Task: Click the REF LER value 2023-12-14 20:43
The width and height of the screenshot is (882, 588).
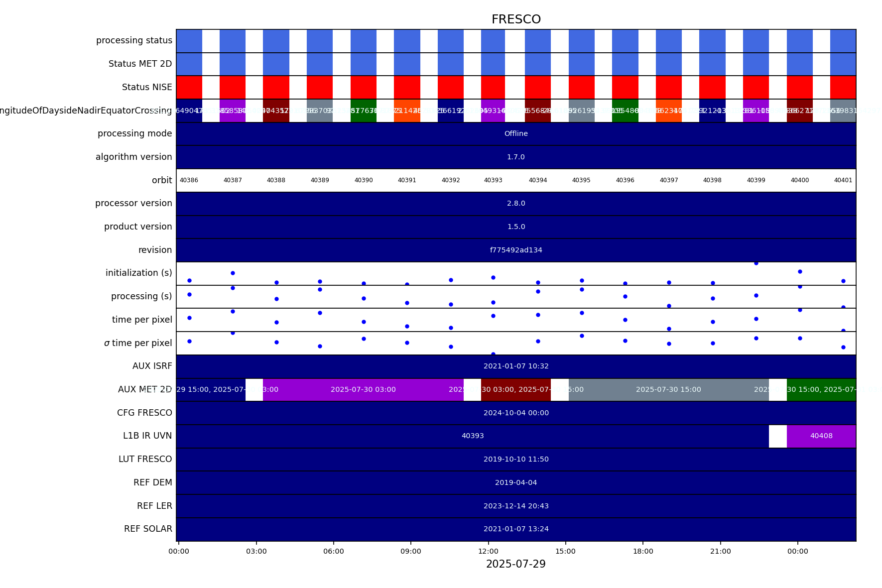Action: [x=516, y=506]
